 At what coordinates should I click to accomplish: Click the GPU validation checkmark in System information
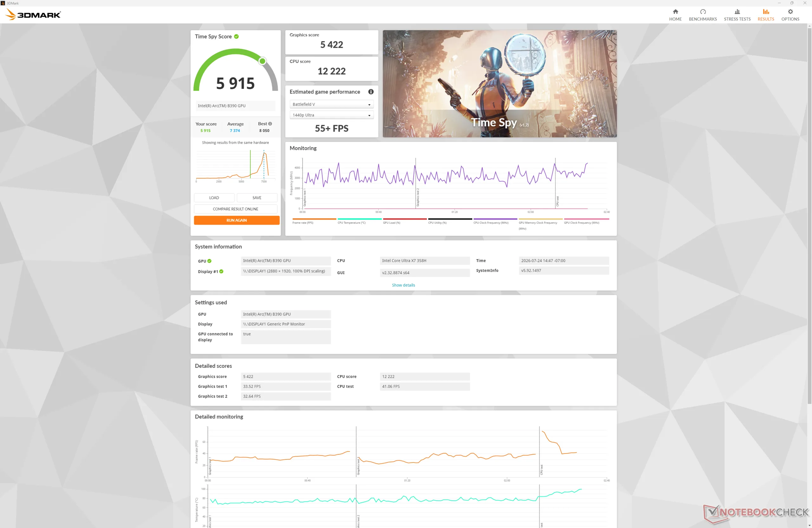coord(209,261)
